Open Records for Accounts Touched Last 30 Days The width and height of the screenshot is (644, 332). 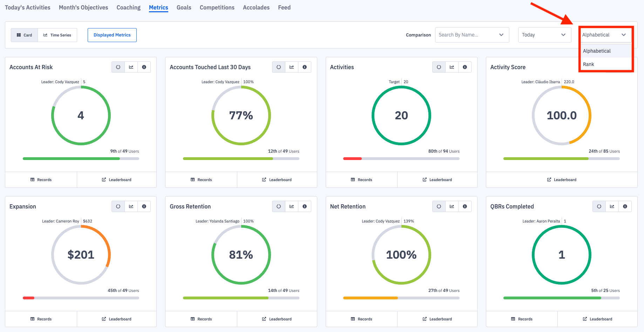point(201,180)
